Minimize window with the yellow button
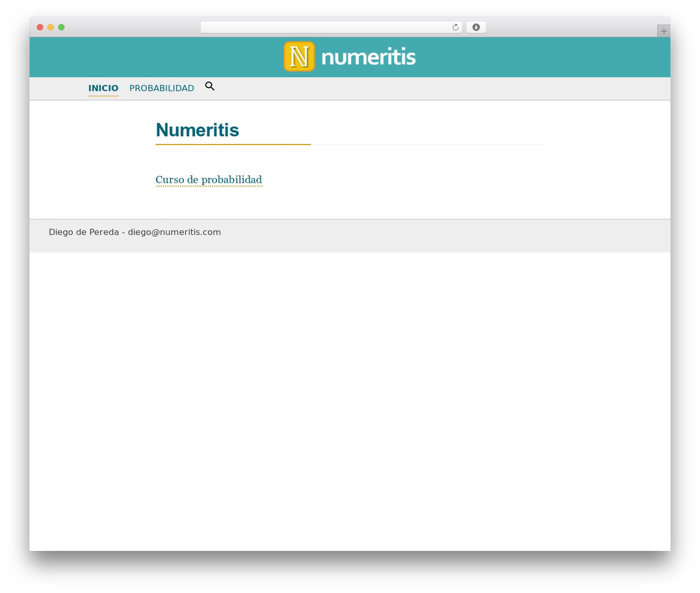 pyautogui.click(x=50, y=27)
